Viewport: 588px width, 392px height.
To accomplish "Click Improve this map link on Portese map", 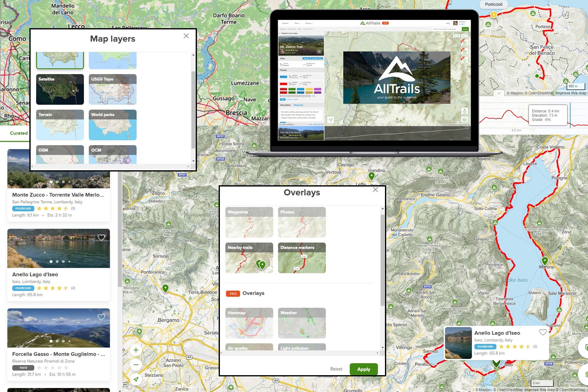I will coord(571,93).
